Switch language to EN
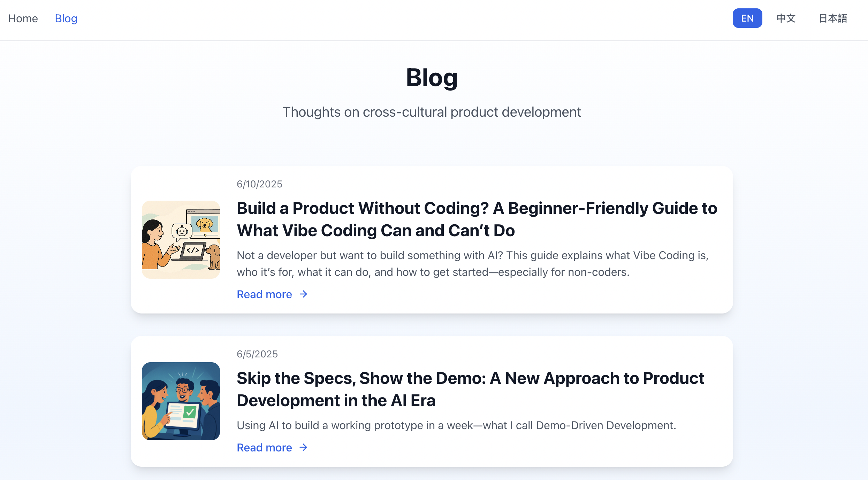 click(x=747, y=18)
